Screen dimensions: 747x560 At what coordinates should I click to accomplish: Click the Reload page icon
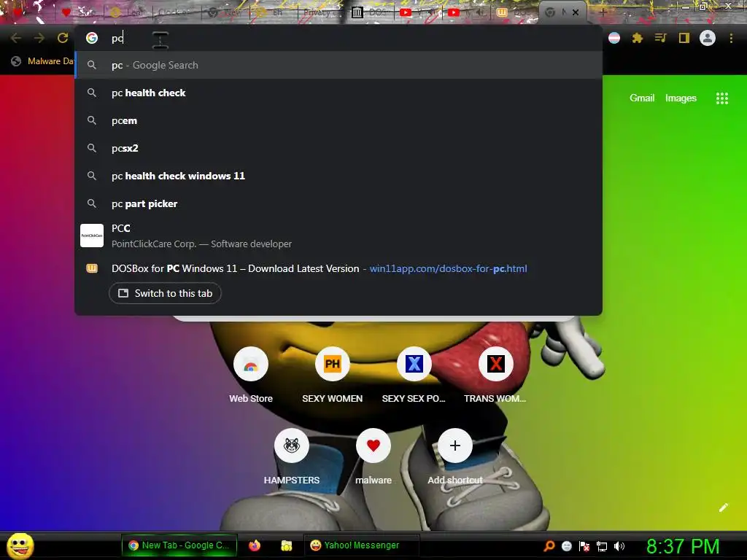63,38
